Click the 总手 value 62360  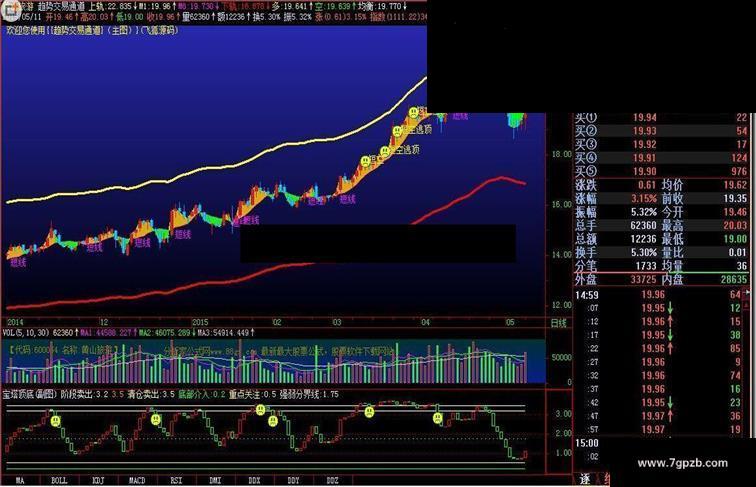[x=644, y=226]
